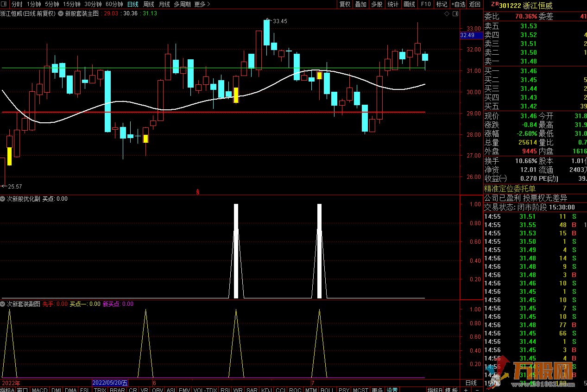Click the ZR badge beside stock code 301222
This screenshot has width=587, height=392.
(x=495, y=5)
